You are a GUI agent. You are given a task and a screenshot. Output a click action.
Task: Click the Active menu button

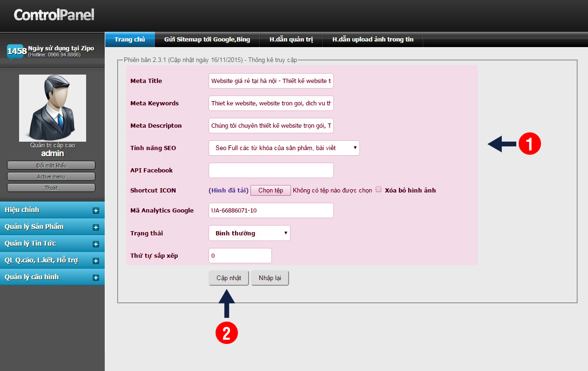point(51,177)
